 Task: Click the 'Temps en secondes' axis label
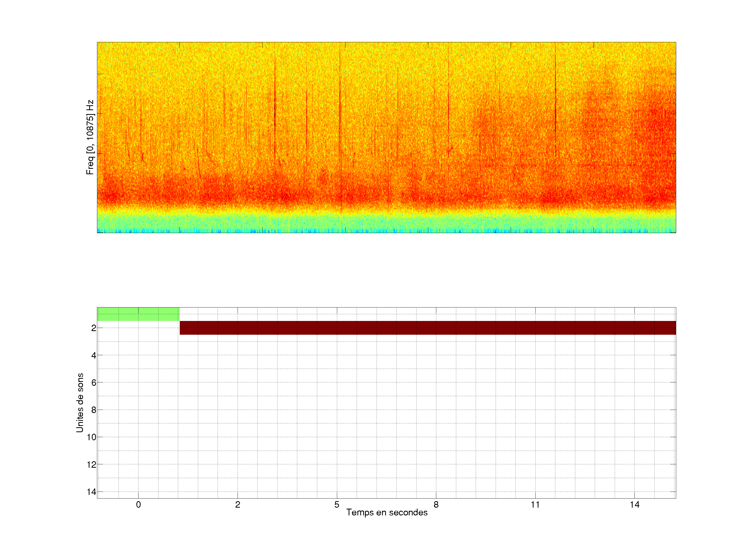coord(387,512)
